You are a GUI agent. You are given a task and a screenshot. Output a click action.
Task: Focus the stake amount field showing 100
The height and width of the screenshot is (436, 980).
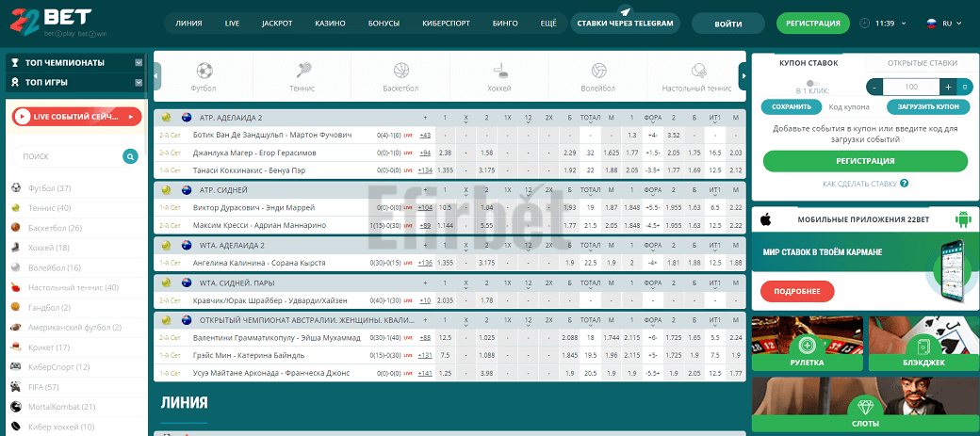click(912, 87)
